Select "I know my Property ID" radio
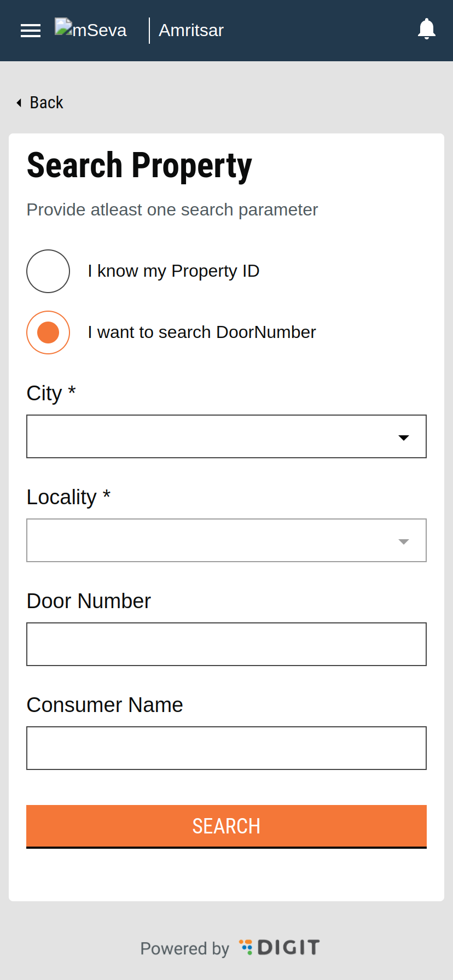This screenshot has height=980, width=453. pyautogui.click(x=48, y=271)
